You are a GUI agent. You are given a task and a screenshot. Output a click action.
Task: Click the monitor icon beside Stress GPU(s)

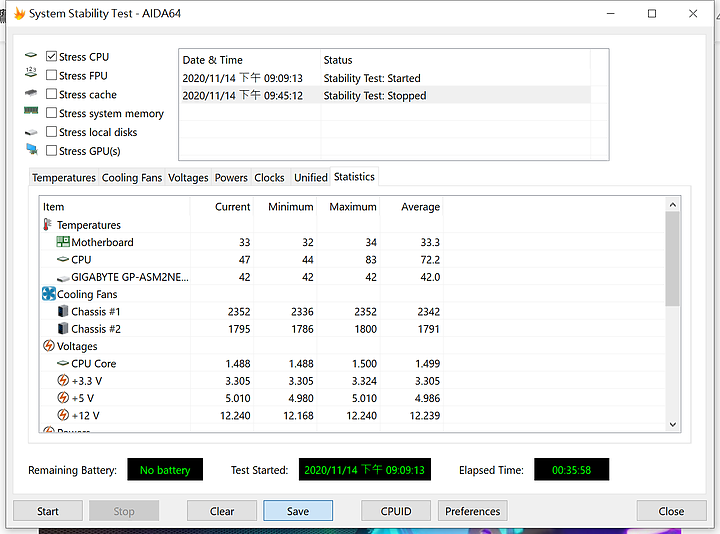tap(32, 149)
